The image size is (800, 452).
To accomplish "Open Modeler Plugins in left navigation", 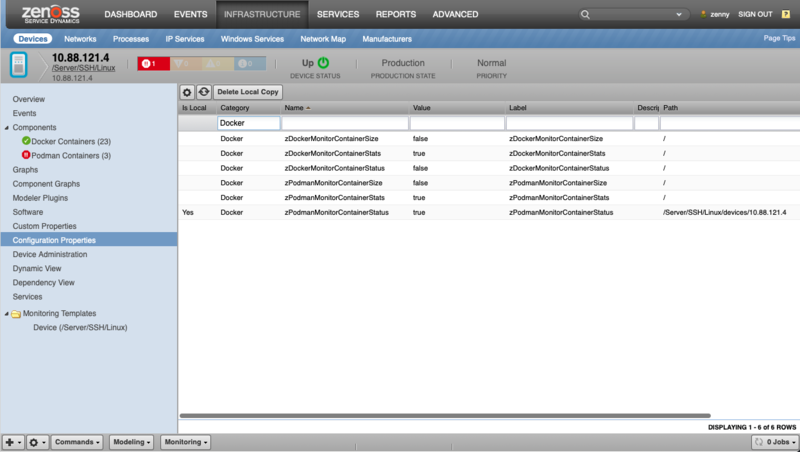I will coord(40,198).
